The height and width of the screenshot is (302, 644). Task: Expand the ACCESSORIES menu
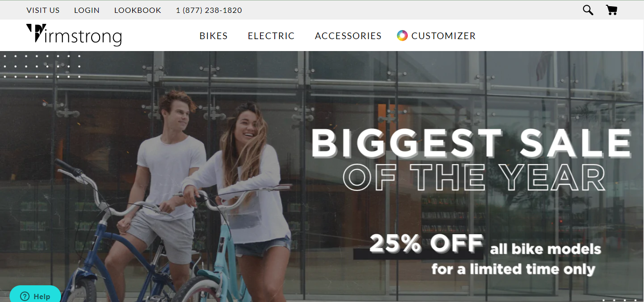tap(348, 36)
